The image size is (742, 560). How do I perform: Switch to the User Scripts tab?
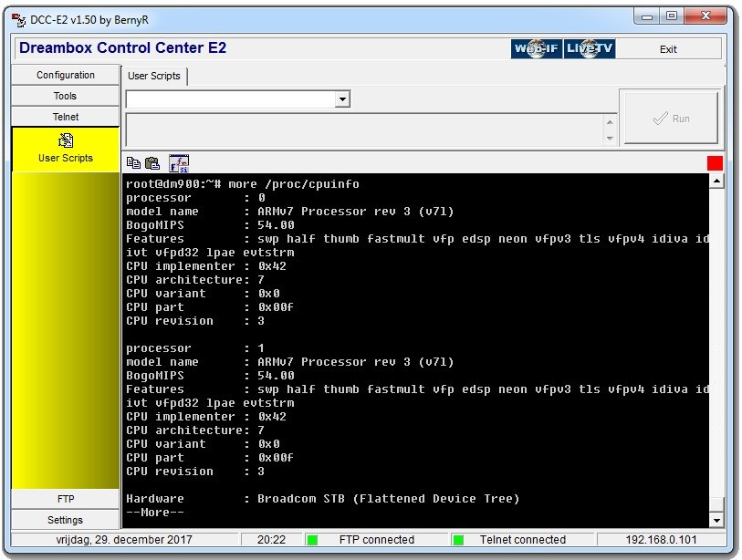[154, 76]
